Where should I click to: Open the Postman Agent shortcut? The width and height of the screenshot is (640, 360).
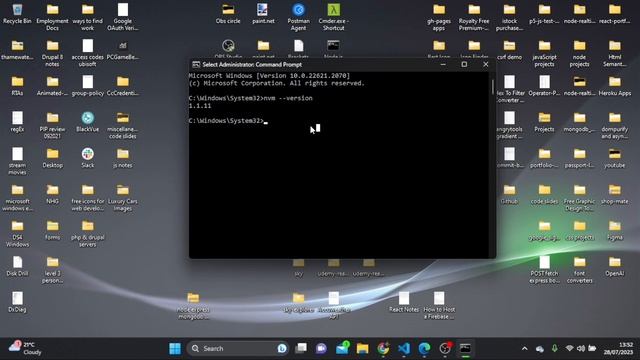298,17
